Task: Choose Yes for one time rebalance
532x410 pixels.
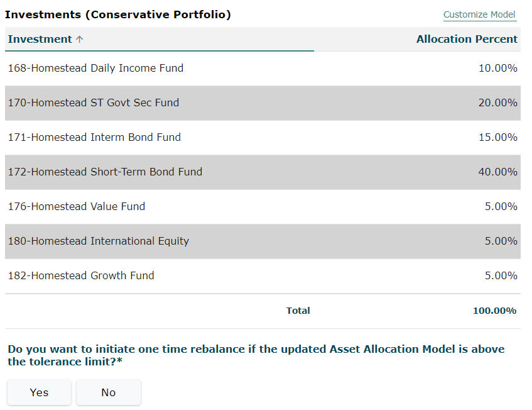Action: coord(40,392)
